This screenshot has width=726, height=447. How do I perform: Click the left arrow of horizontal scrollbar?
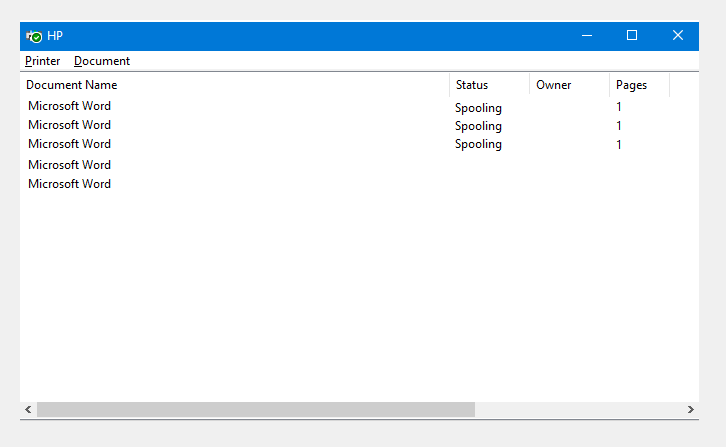(28, 409)
